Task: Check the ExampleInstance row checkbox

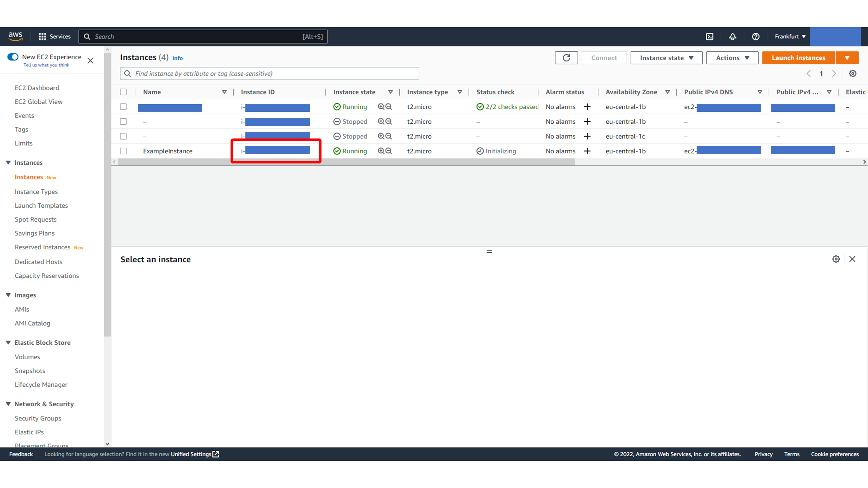Action: 123,151
